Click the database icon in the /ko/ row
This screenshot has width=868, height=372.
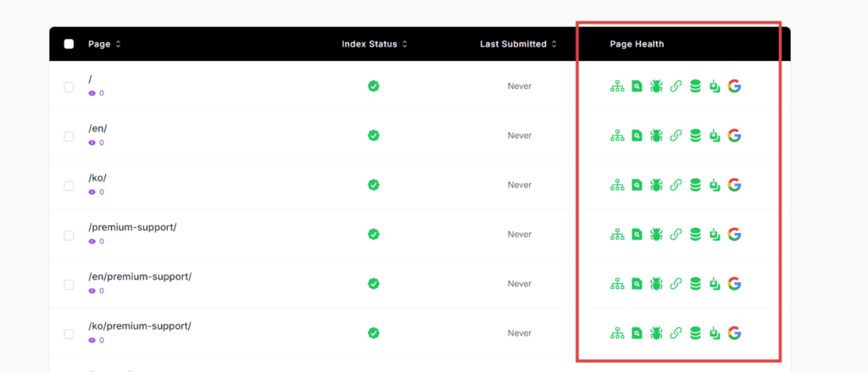pyautogui.click(x=695, y=185)
